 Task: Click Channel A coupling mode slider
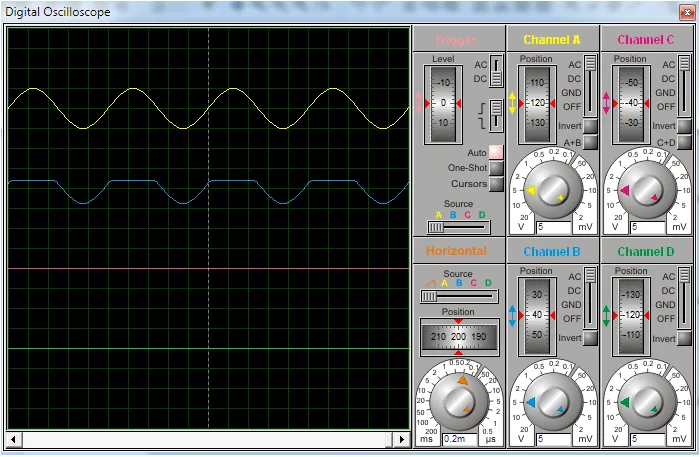[590, 86]
